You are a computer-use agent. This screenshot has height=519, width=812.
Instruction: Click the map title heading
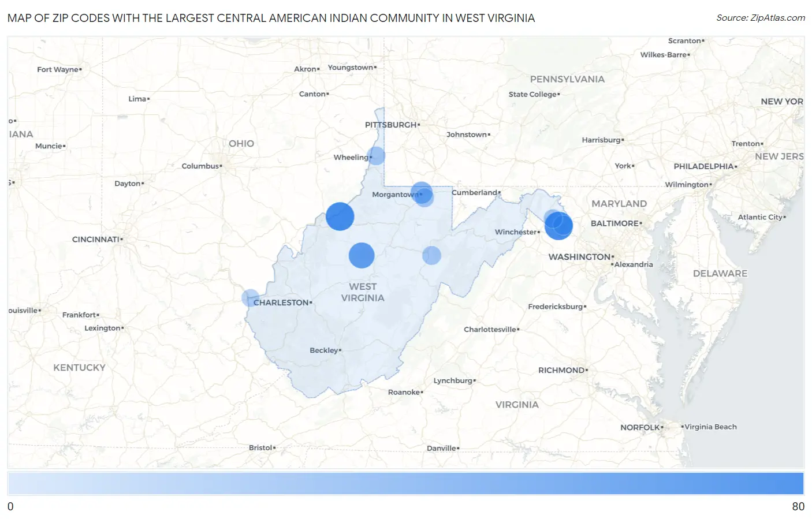(271, 18)
